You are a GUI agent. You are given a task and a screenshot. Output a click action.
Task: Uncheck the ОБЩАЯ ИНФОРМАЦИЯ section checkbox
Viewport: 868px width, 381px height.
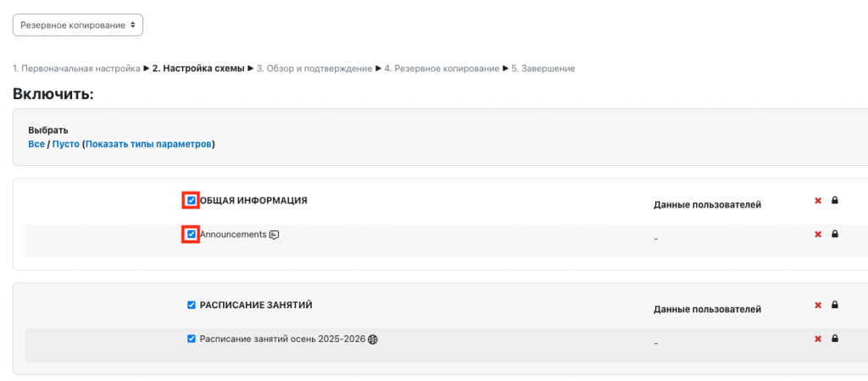[192, 201]
